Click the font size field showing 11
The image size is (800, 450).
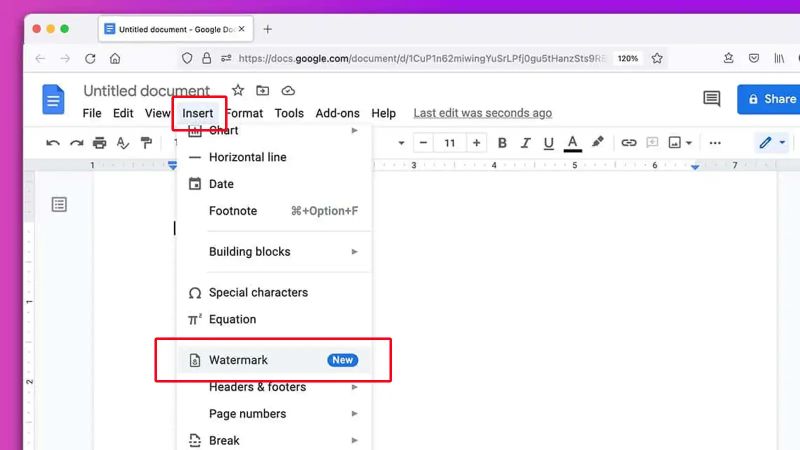pos(449,143)
